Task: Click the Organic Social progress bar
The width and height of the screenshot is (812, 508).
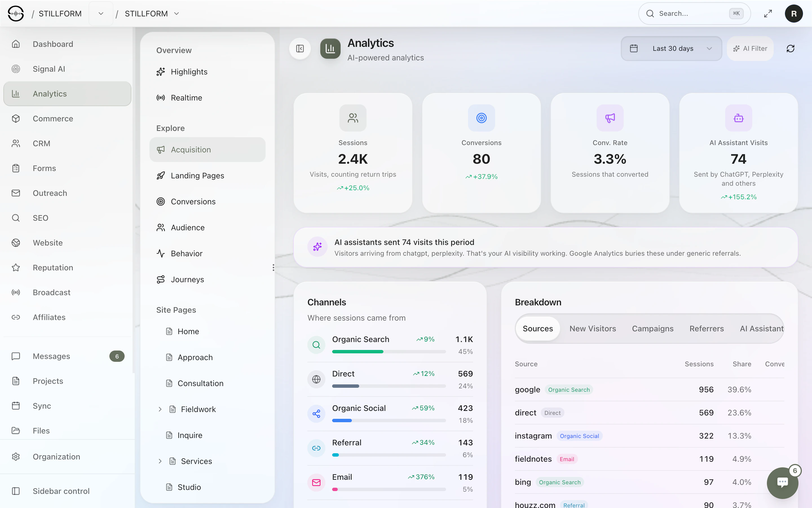Action: coord(389,421)
